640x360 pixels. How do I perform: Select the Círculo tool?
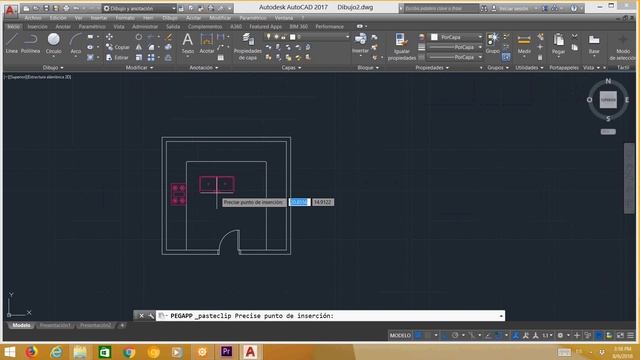(x=53, y=43)
